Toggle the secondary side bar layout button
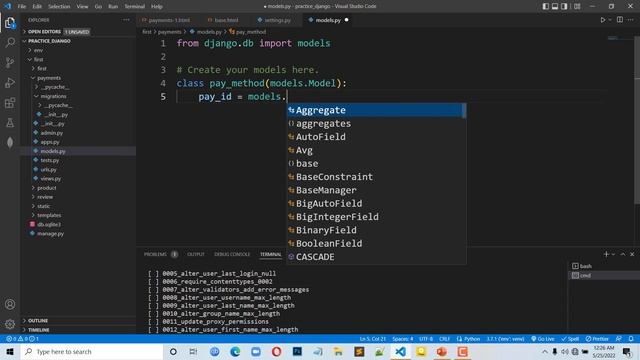The height and width of the screenshot is (360, 640). 564,6
